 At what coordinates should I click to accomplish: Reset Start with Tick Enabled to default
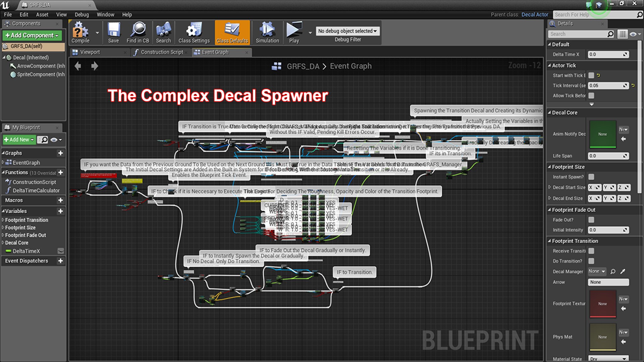(x=598, y=75)
